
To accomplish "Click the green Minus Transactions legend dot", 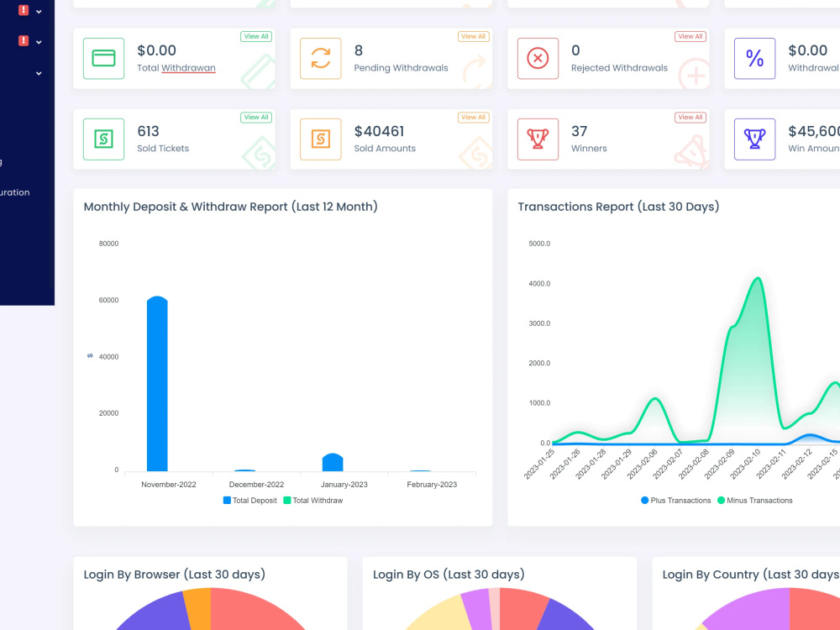I will click(721, 501).
